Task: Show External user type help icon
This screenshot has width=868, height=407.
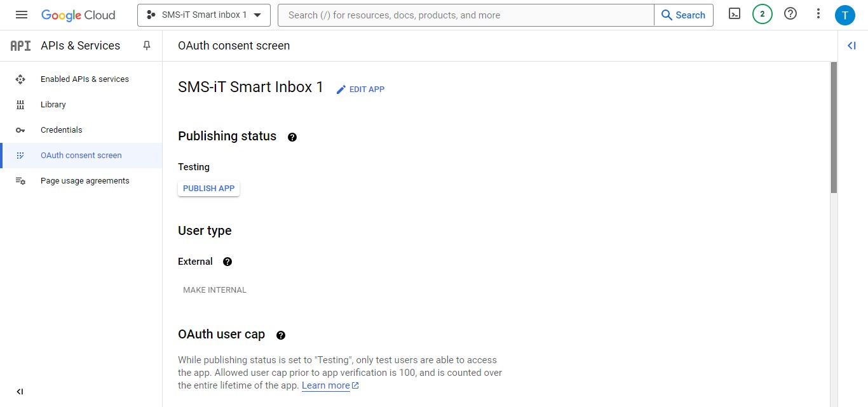Action: point(227,262)
